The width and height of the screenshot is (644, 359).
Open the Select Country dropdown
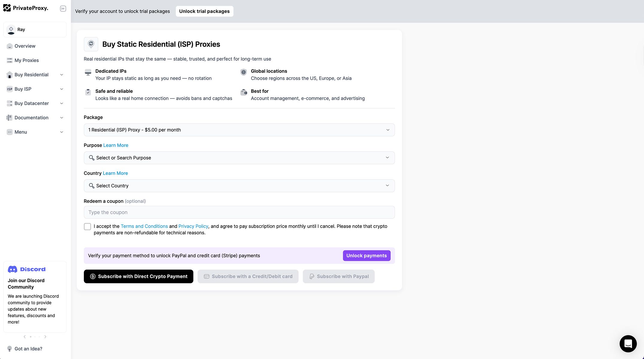pyautogui.click(x=239, y=186)
